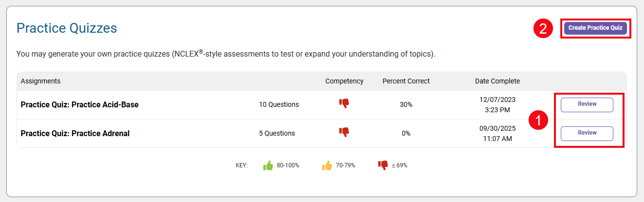Click the Practice Quizzes heading
Screen dimensions: 644x202
[67, 28]
